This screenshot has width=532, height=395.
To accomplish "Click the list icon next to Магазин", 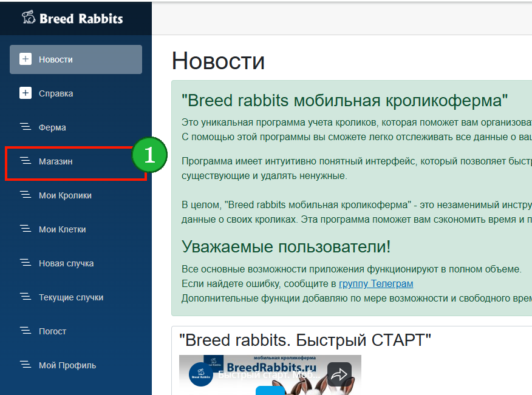I will pyautogui.click(x=26, y=161).
